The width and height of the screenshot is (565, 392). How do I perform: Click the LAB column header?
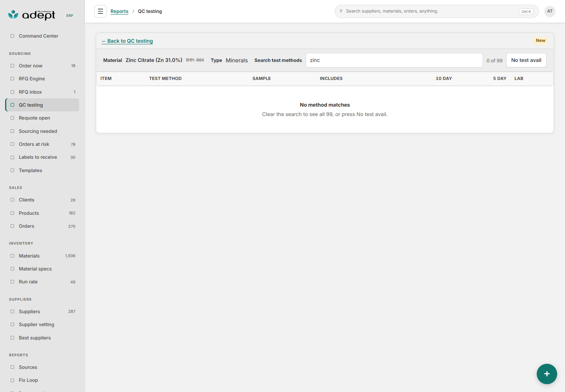coord(519,78)
